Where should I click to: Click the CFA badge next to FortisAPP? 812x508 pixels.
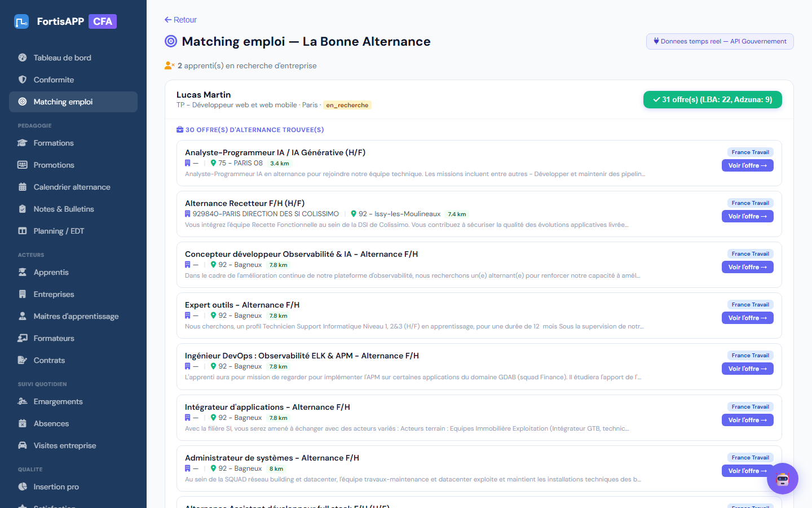(103, 21)
